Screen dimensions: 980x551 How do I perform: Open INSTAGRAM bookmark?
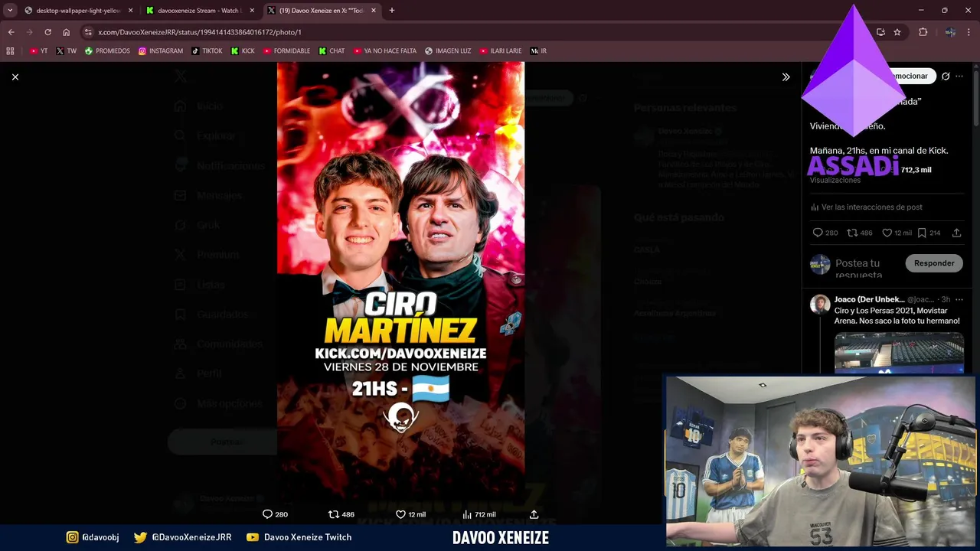point(161,51)
